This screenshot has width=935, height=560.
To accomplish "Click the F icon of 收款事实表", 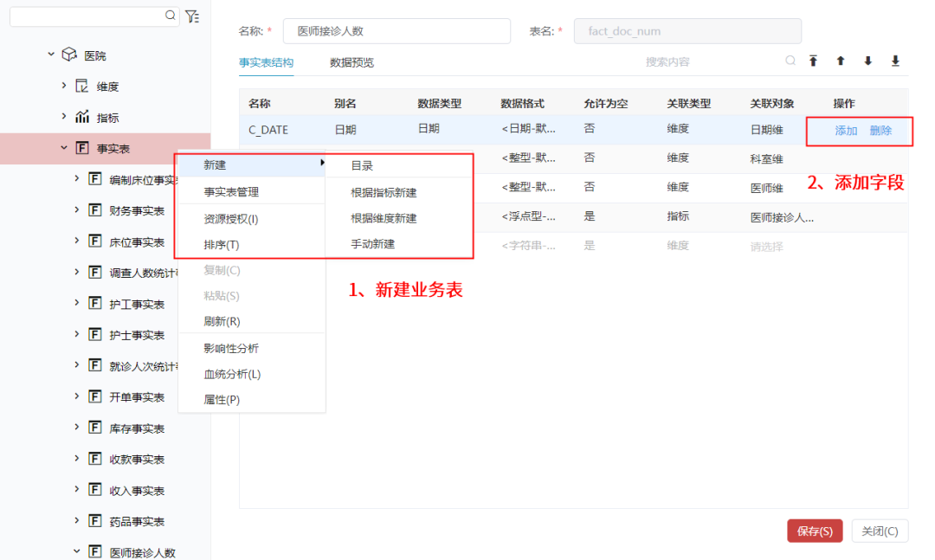I will point(95,458).
